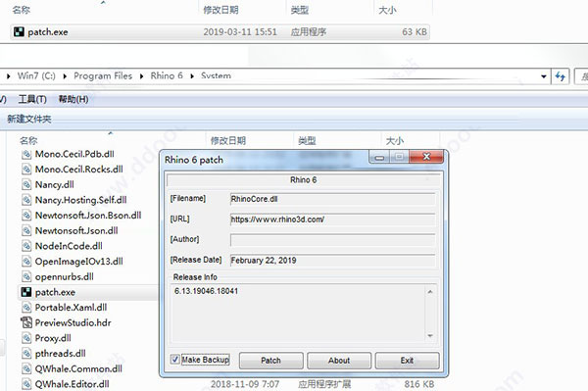Sort top list by 名称 column

click(21, 10)
